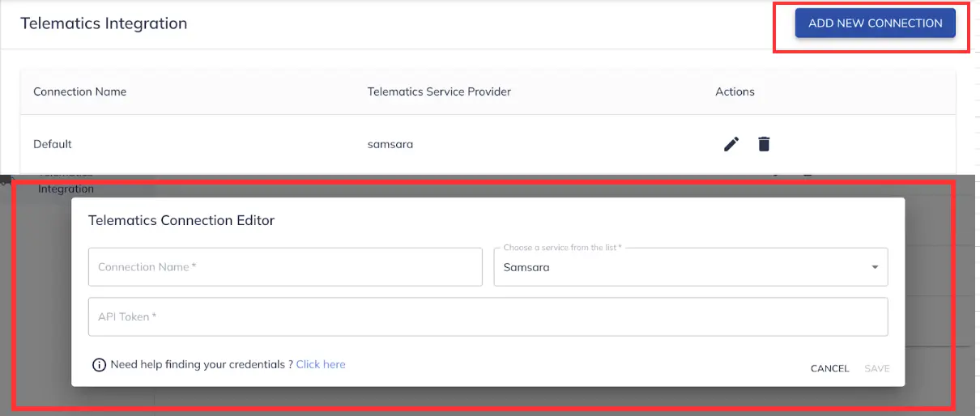980x416 pixels.
Task: Select the Default connection name cell
Action: coord(53,144)
